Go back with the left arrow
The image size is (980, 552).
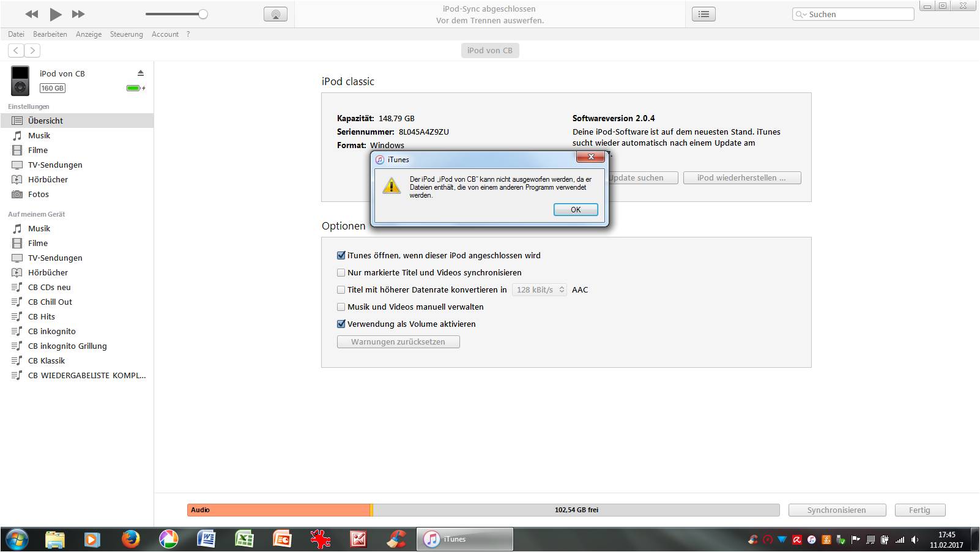[16, 51]
